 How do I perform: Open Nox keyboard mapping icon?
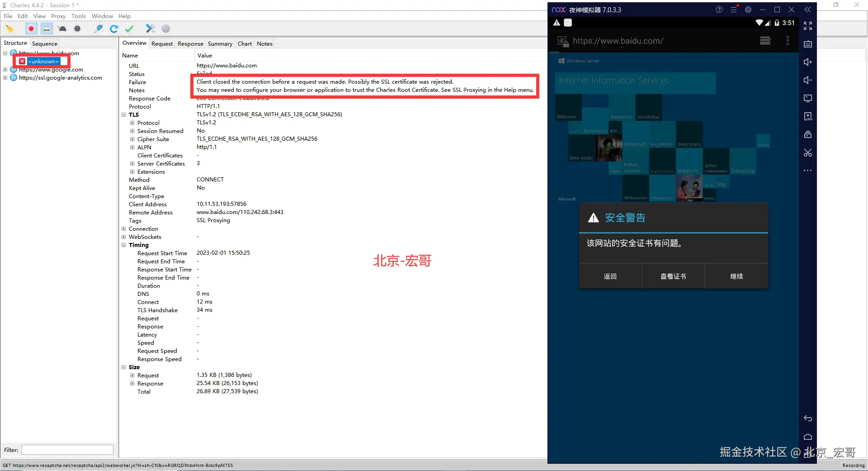[x=808, y=44]
